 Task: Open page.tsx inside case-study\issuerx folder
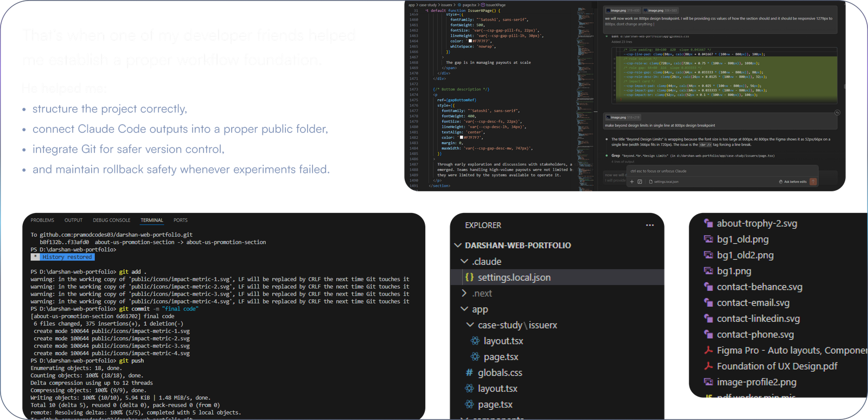(x=501, y=357)
